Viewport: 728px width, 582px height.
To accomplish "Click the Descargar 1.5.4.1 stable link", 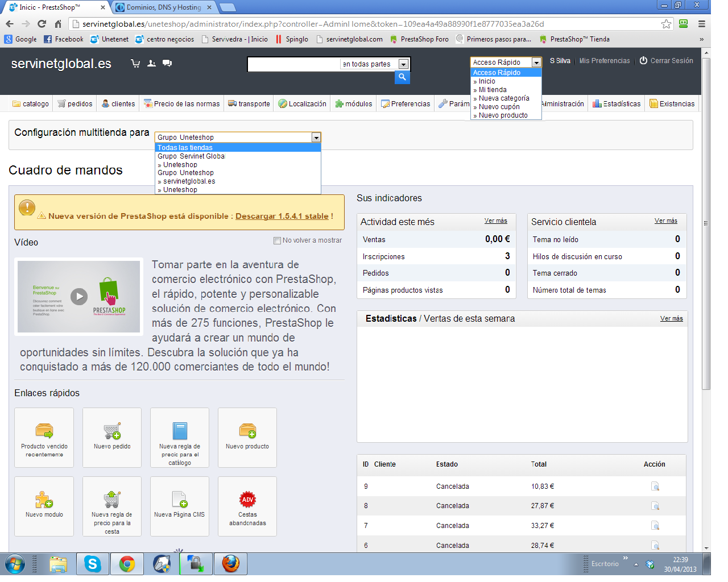I will (282, 216).
